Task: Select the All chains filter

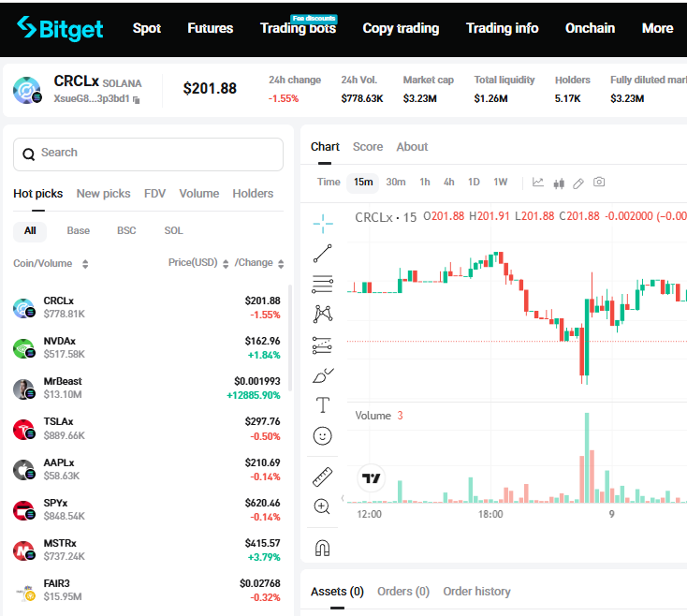Action: [x=30, y=231]
